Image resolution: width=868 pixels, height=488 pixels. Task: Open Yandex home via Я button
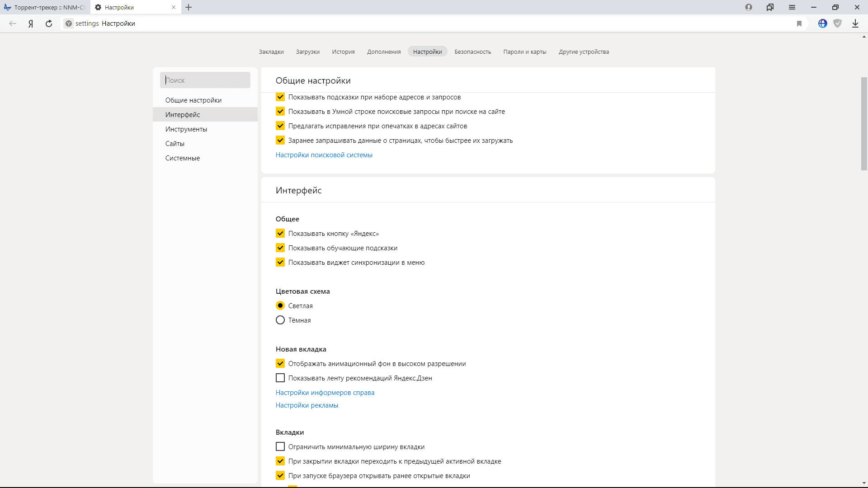coord(31,23)
